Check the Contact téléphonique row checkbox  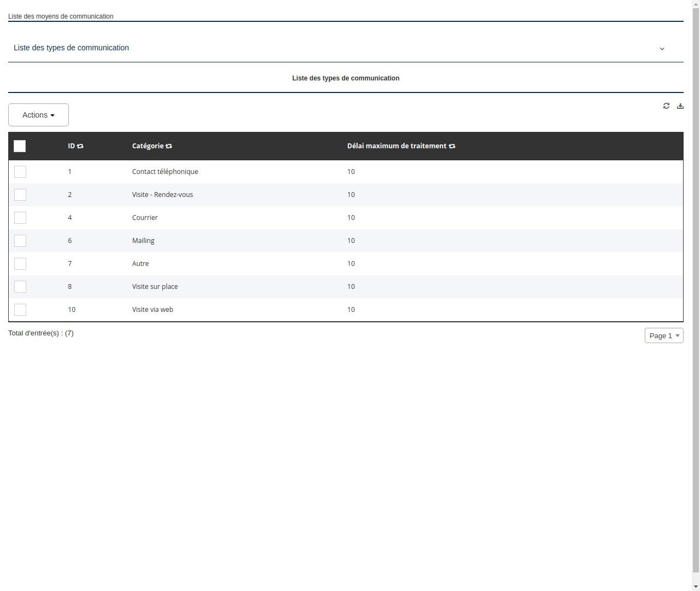click(20, 172)
